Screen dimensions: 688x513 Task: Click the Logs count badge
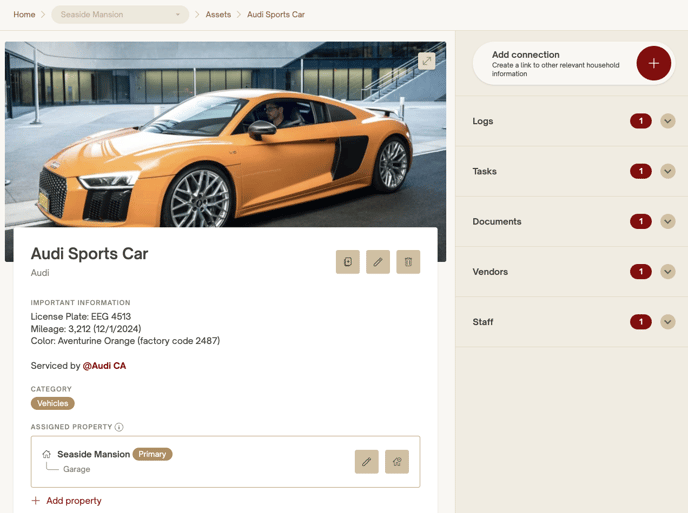[x=641, y=121]
